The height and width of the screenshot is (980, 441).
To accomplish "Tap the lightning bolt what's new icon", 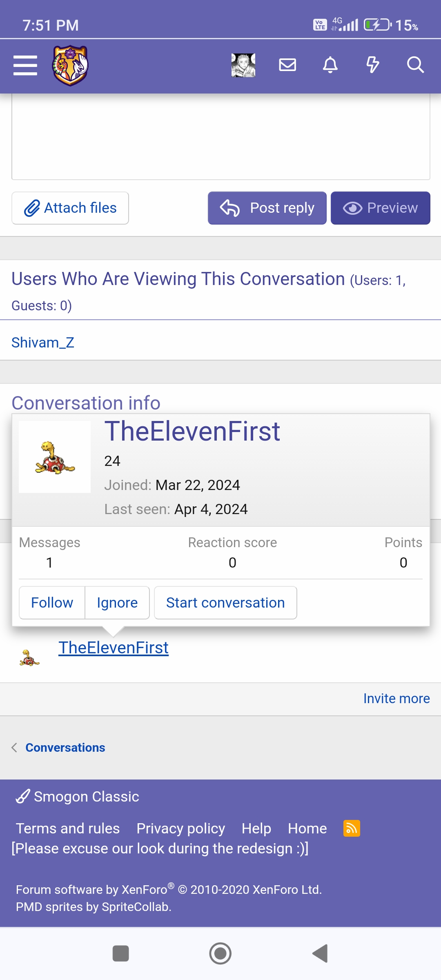I will 372,65.
